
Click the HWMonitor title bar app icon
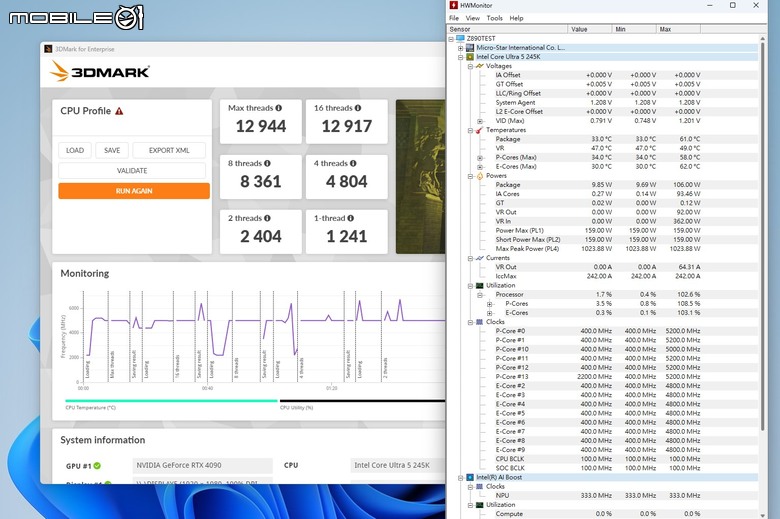click(x=454, y=5)
